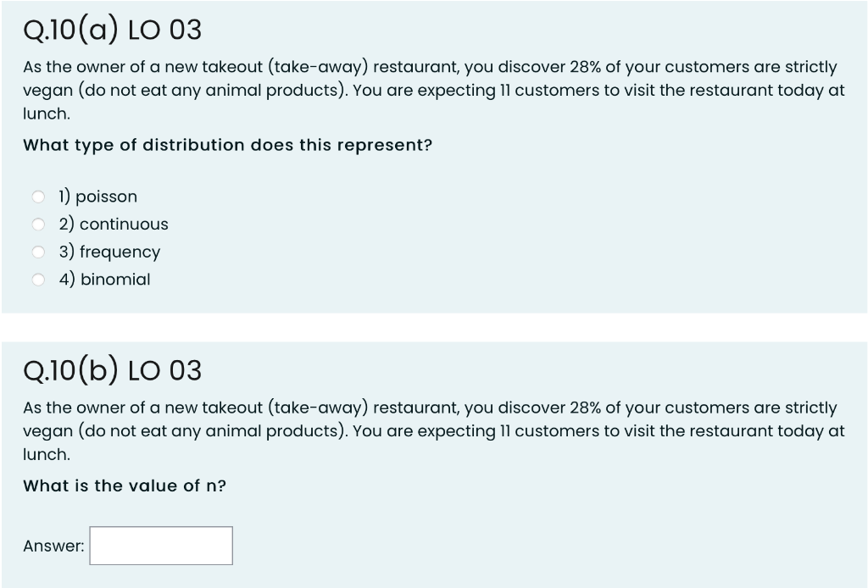
Task: Click inside the empty Answer box
Action: [161, 545]
